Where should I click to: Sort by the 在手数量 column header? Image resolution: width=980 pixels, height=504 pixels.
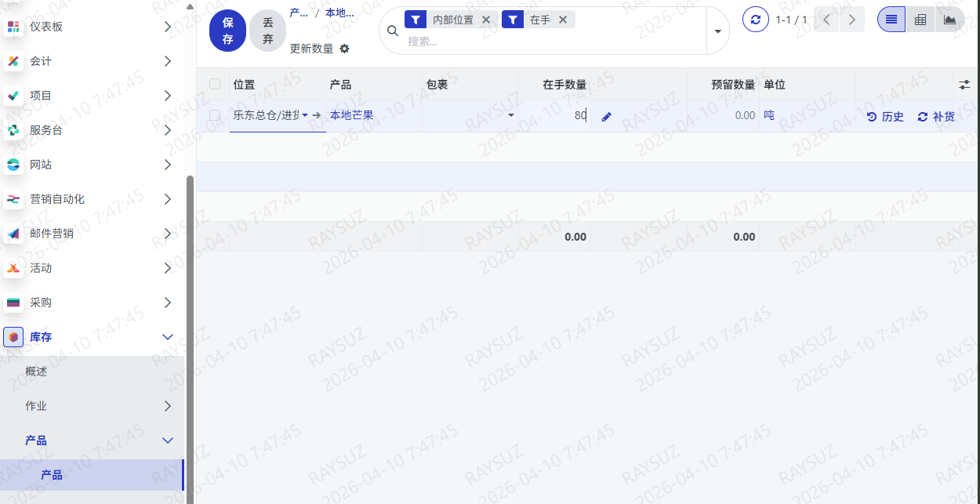click(x=564, y=85)
